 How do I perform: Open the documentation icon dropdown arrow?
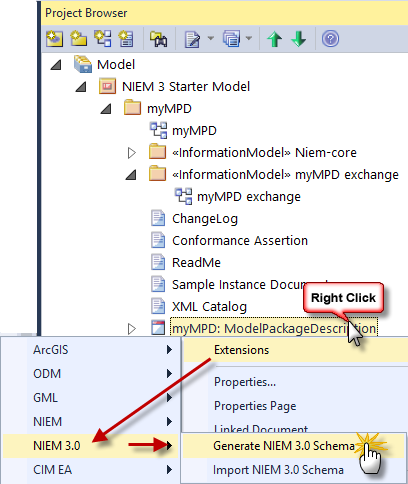click(x=211, y=38)
